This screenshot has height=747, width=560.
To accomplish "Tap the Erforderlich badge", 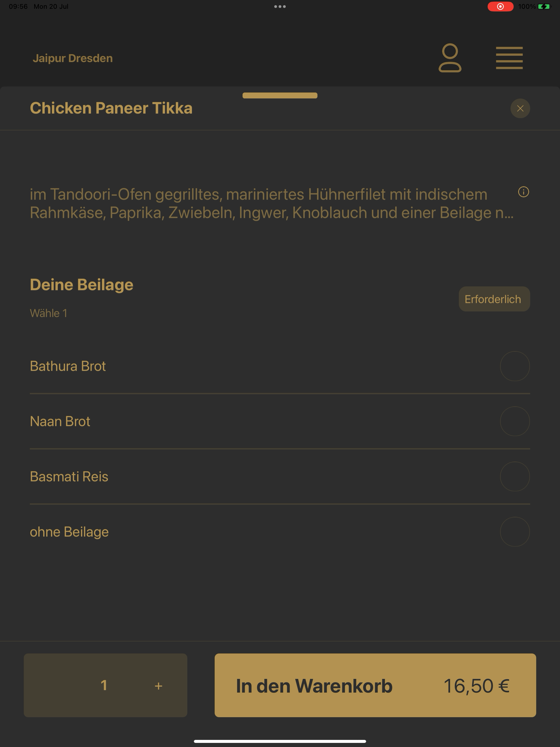I will point(494,299).
